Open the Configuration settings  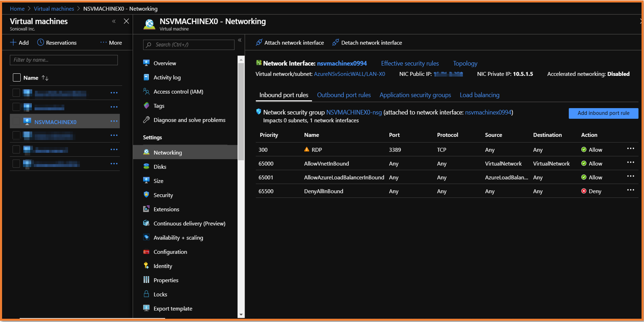pyautogui.click(x=170, y=252)
